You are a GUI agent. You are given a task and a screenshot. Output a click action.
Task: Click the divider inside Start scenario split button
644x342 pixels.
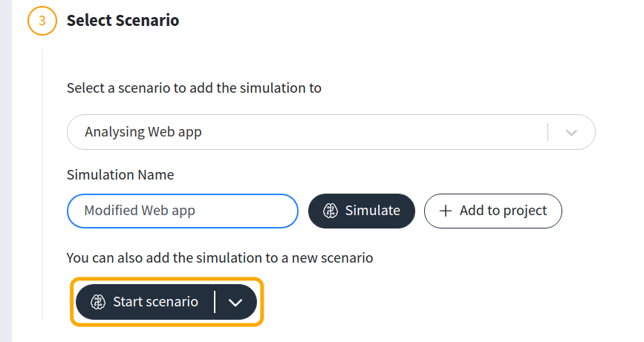coord(215,302)
